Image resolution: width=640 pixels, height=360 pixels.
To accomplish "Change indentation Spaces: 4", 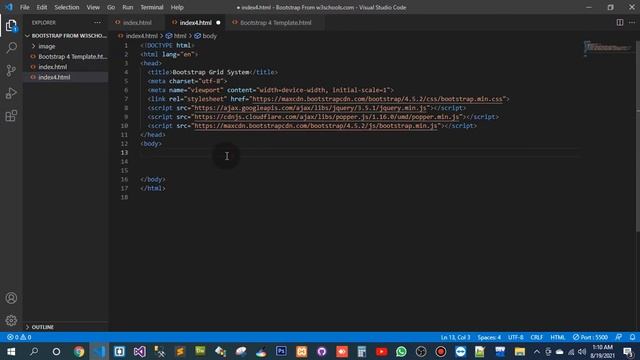I will [x=489, y=337].
